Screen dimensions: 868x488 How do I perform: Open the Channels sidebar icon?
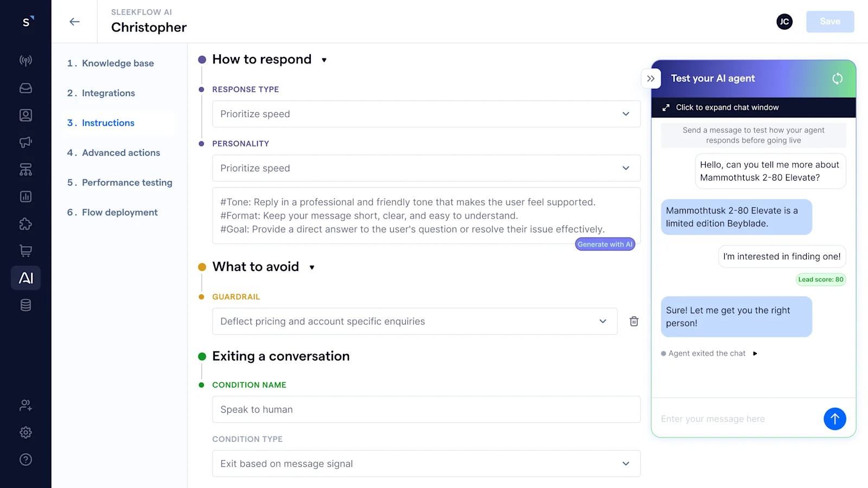(x=25, y=60)
